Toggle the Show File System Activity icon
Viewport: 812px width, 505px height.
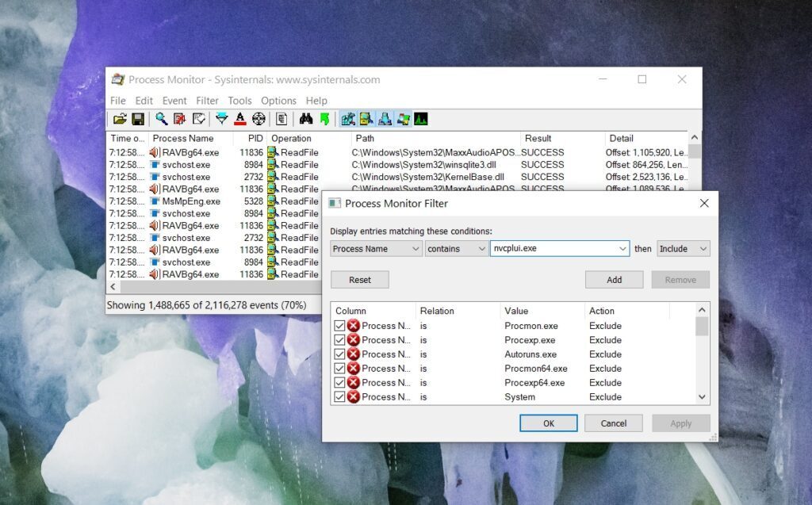click(x=366, y=119)
